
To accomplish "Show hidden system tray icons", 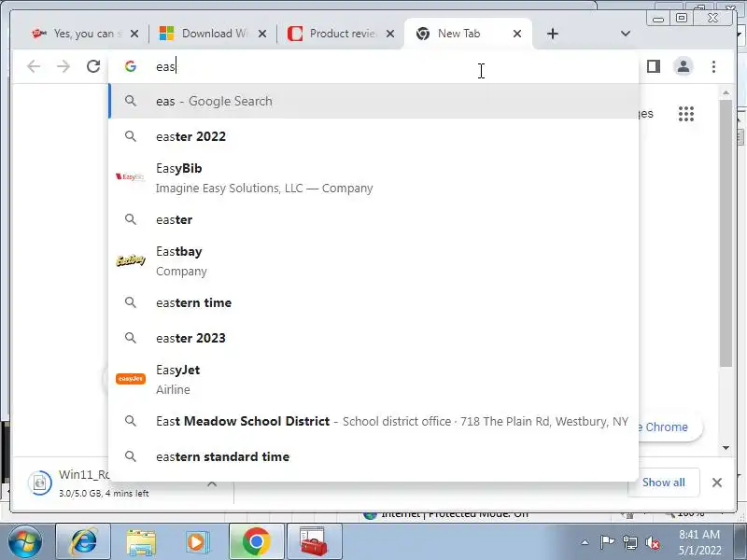I will pos(585,542).
